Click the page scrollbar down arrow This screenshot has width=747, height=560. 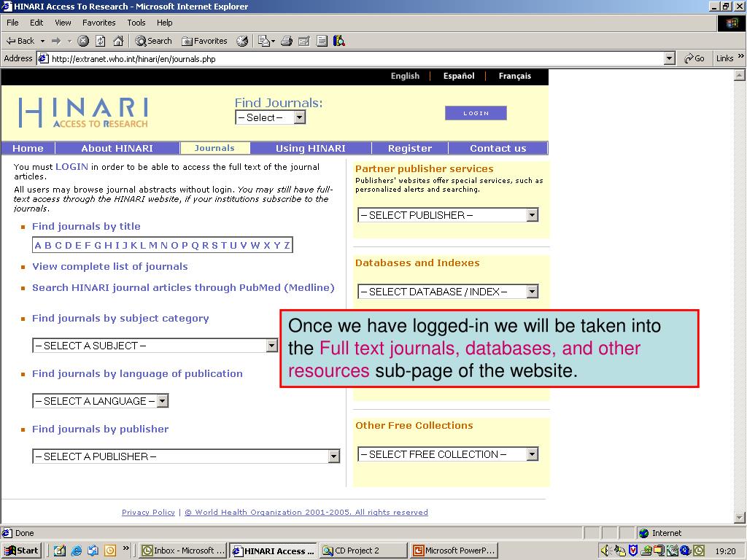point(740,518)
